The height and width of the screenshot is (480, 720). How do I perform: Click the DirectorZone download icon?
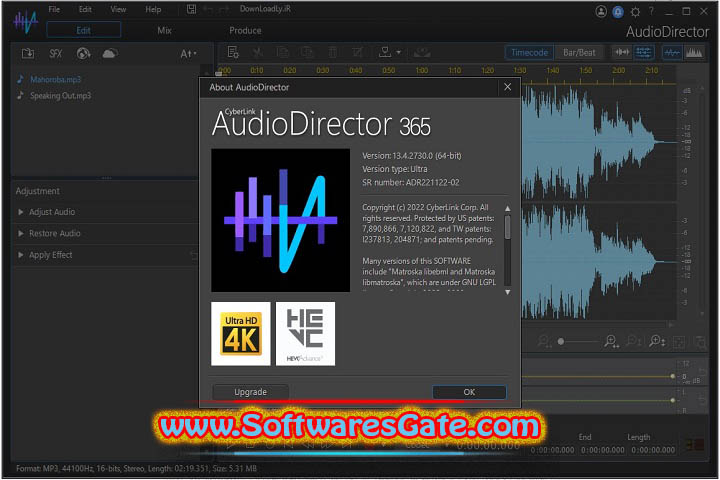83,54
